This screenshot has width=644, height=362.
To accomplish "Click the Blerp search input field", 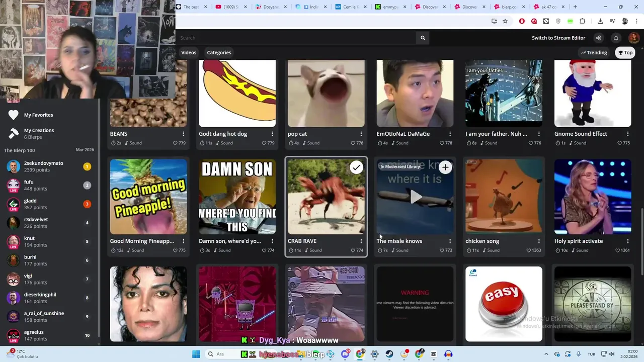I will tap(297, 38).
